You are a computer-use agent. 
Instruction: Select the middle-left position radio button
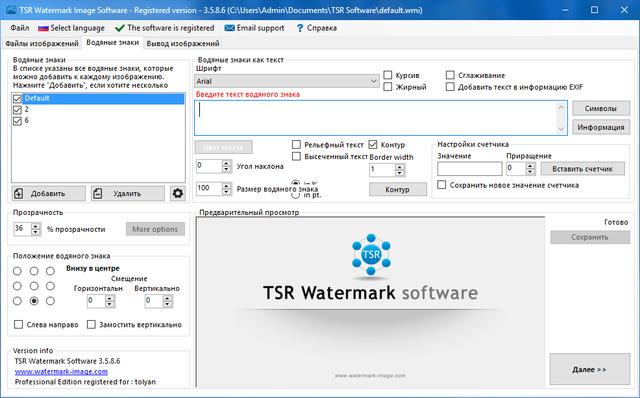(x=17, y=286)
